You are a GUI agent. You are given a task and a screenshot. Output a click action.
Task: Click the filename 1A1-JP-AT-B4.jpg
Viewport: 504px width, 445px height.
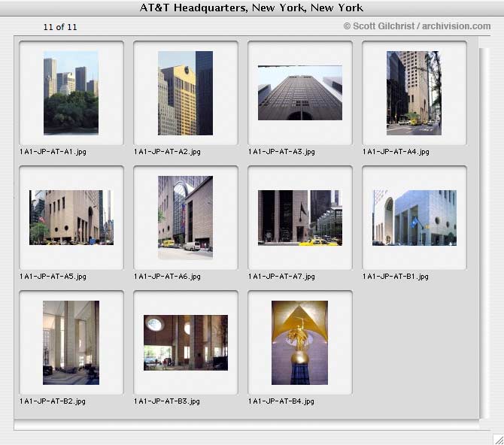(x=281, y=401)
